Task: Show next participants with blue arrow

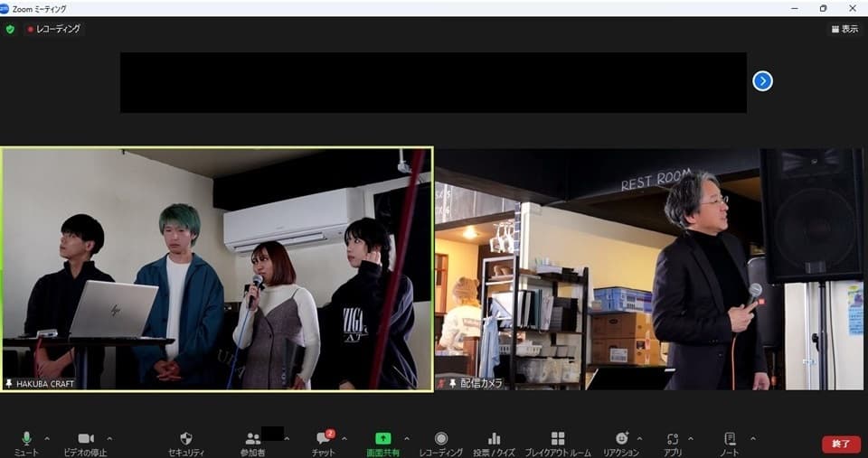Action: click(x=762, y=81)
